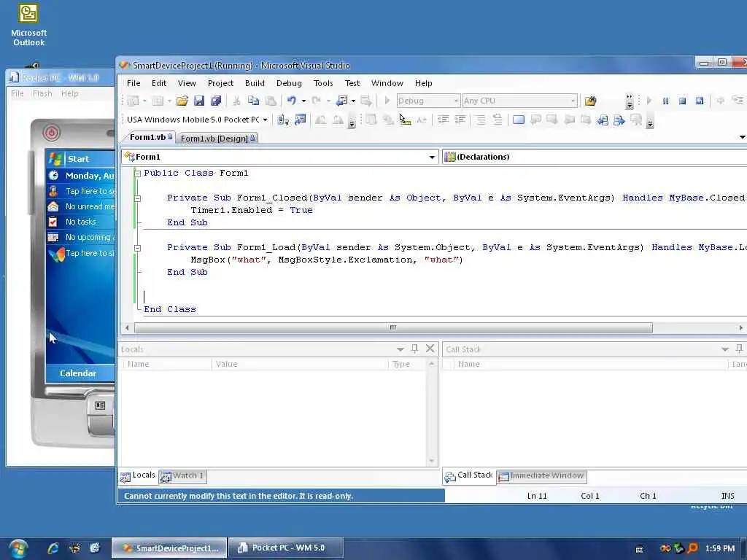
Task: Uncomment the selected lines icon
Action: [498, 120]
